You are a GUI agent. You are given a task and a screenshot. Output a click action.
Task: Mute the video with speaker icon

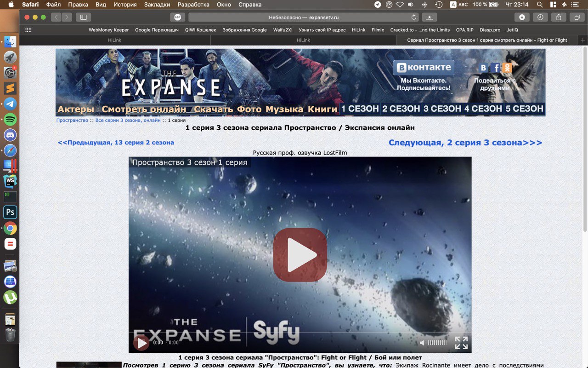(x=423, y=343)
